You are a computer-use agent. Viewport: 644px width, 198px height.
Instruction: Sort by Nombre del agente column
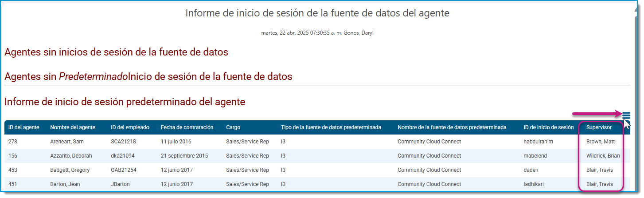pyautogui.click(x=73, y=127)
